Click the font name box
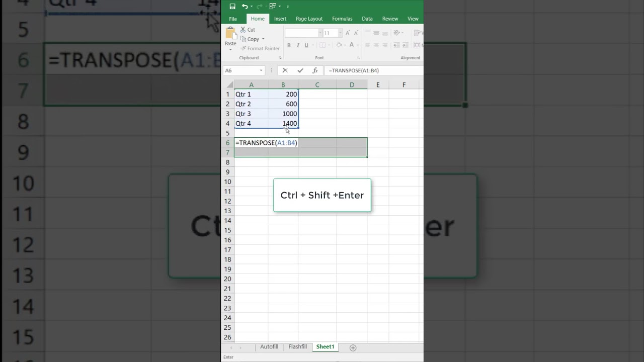This screenshot has height=362, width=644. pyautogui.click(x=302, y=33)
